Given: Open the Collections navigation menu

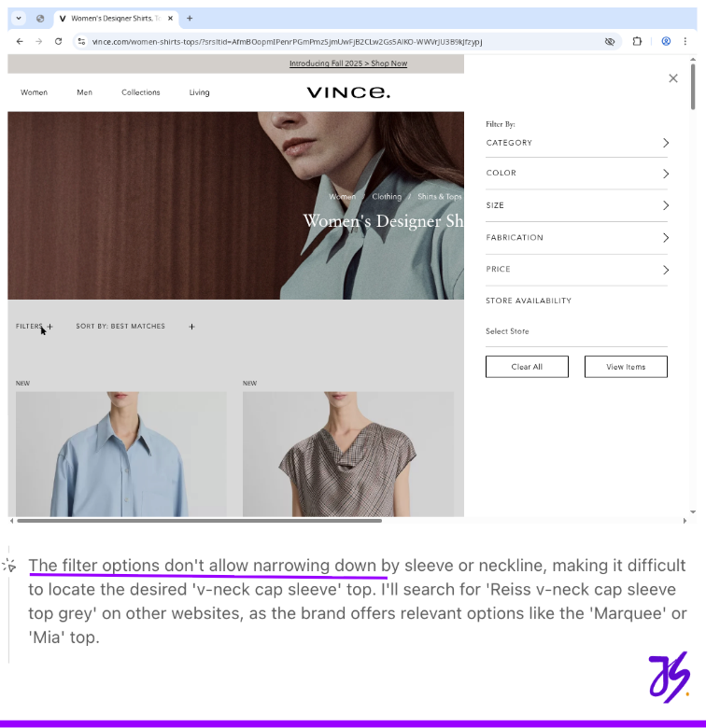Looking at the screenshot, I should (140, 92).
